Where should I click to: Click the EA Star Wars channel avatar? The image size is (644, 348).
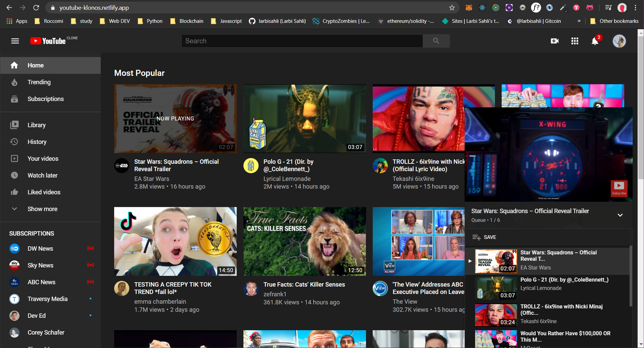tap(122, 165)
